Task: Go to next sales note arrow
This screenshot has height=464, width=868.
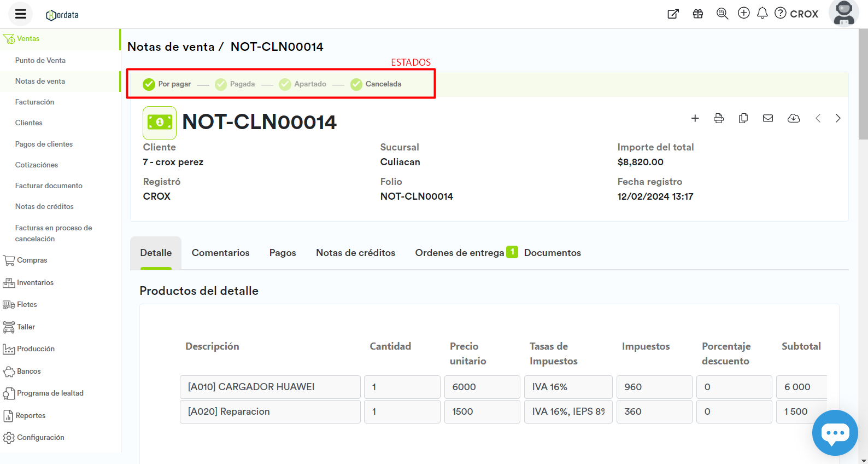Action: [838, 118]
